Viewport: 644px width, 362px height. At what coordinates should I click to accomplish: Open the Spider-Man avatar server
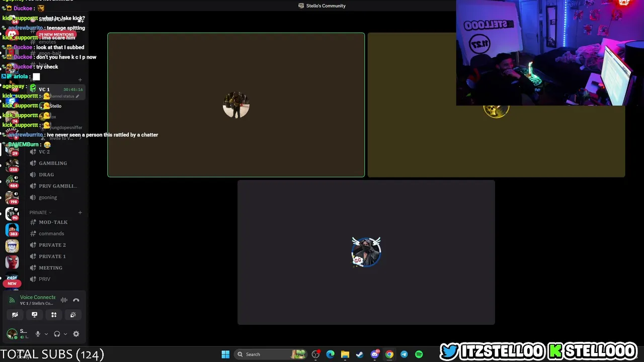[12, 262]
